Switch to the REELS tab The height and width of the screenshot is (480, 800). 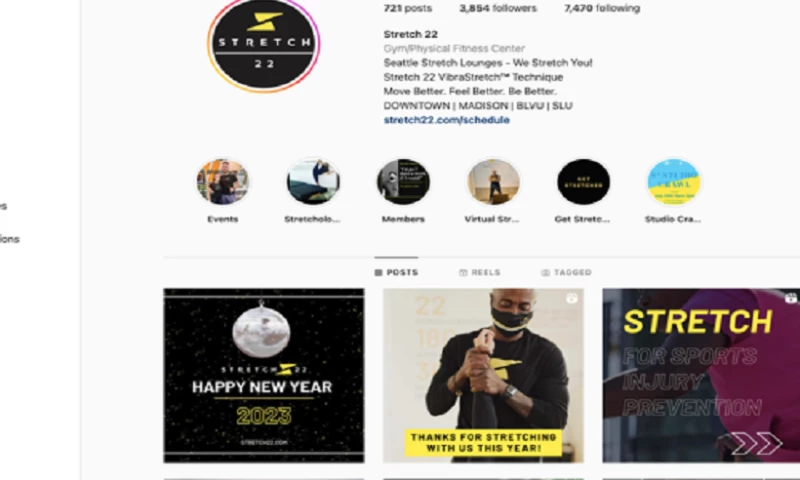click(480, 273)
